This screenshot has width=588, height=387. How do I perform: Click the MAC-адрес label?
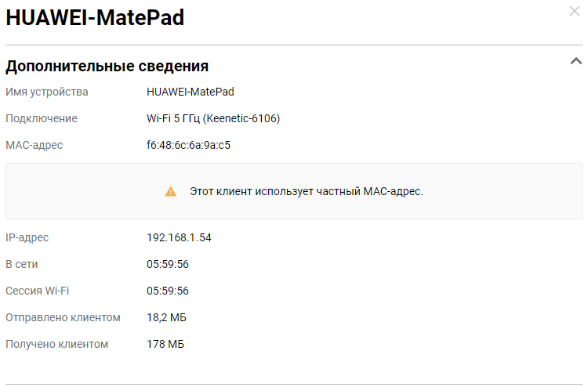[x=34, y=145]
